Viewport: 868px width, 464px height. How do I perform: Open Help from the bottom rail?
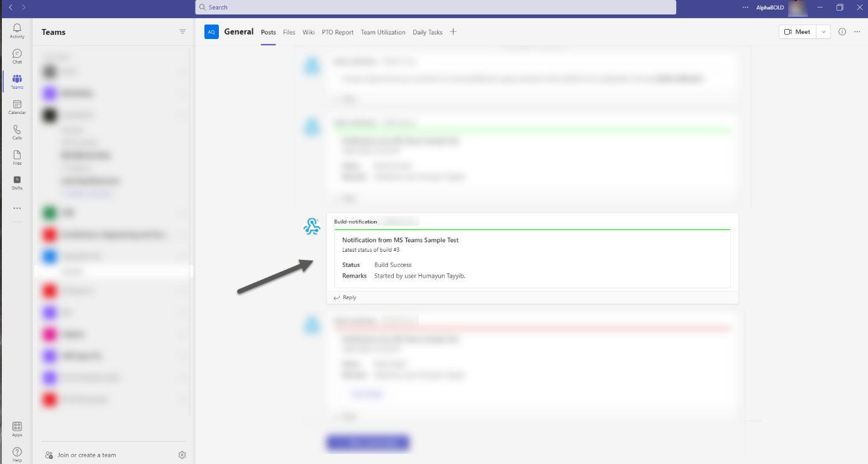(17, 453)
